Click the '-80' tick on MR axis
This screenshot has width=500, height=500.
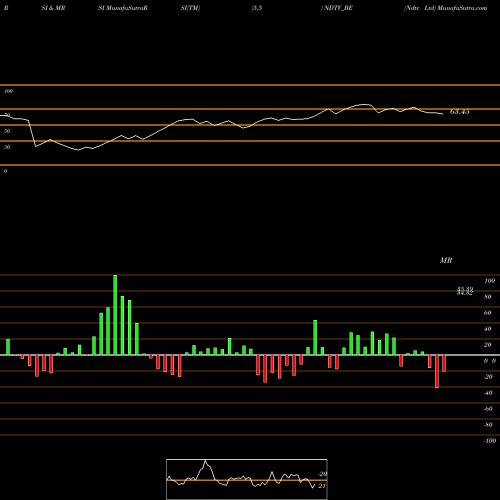(488, 425)
